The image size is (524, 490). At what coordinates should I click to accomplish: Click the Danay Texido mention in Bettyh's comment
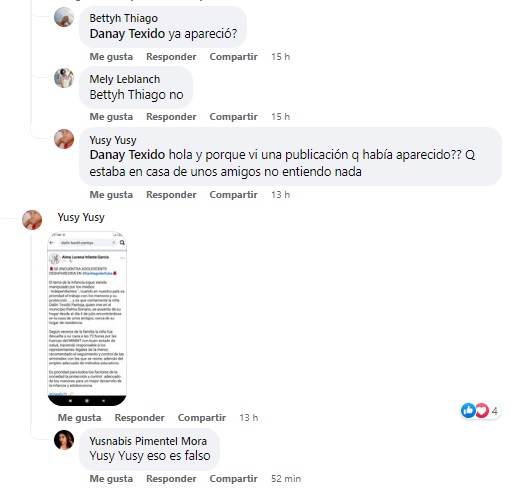pos(127,34)
